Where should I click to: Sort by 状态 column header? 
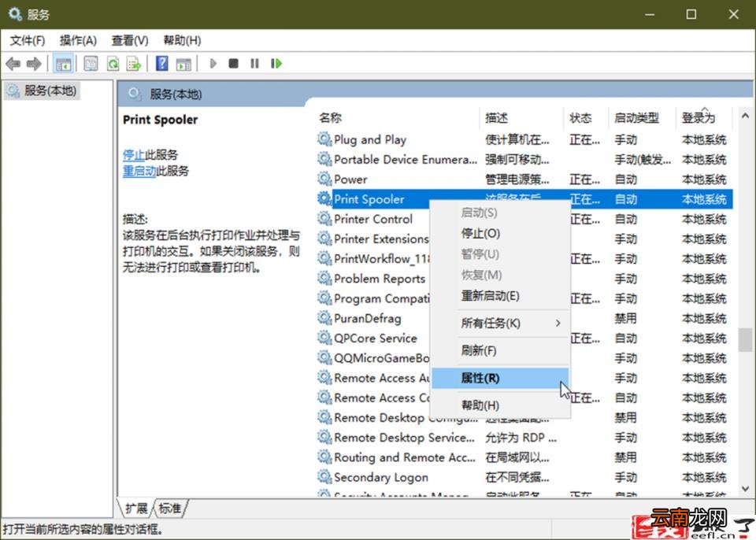click(586, 117)
